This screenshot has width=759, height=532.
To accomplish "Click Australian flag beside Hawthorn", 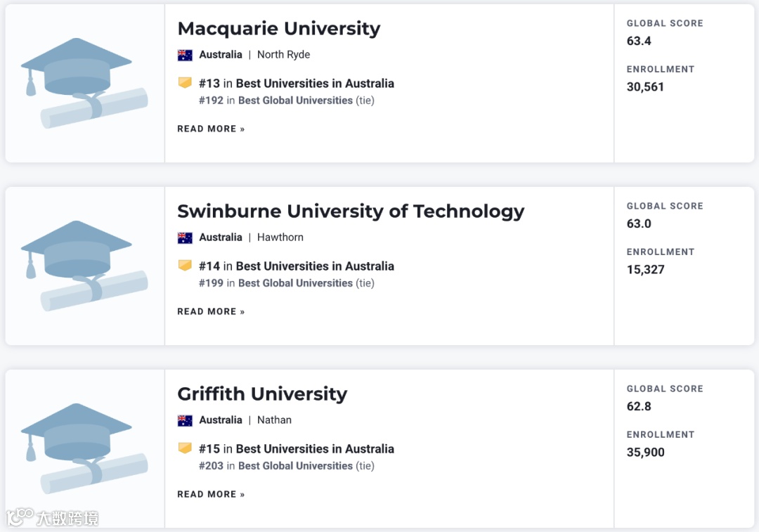I will pos(185,238).
